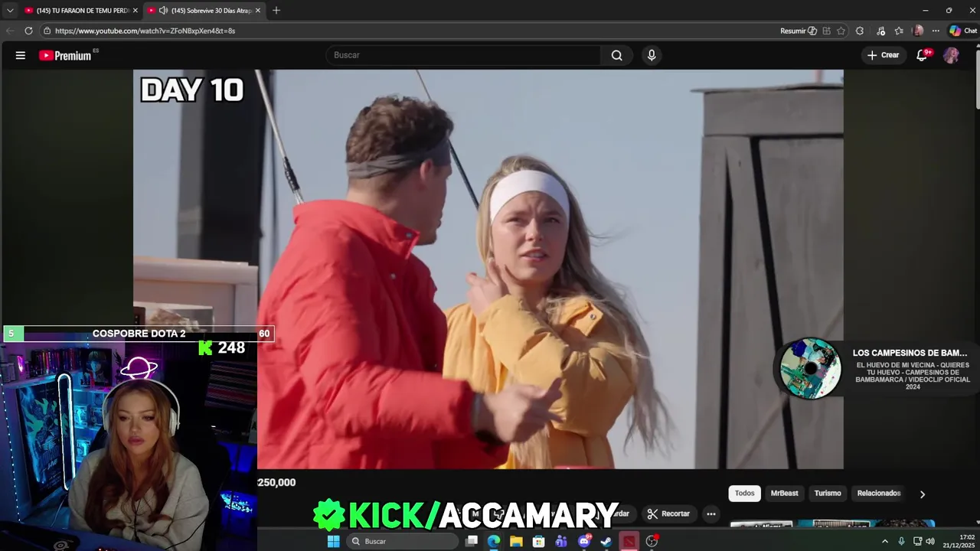Click the YouTube search magnifier button

616,55
